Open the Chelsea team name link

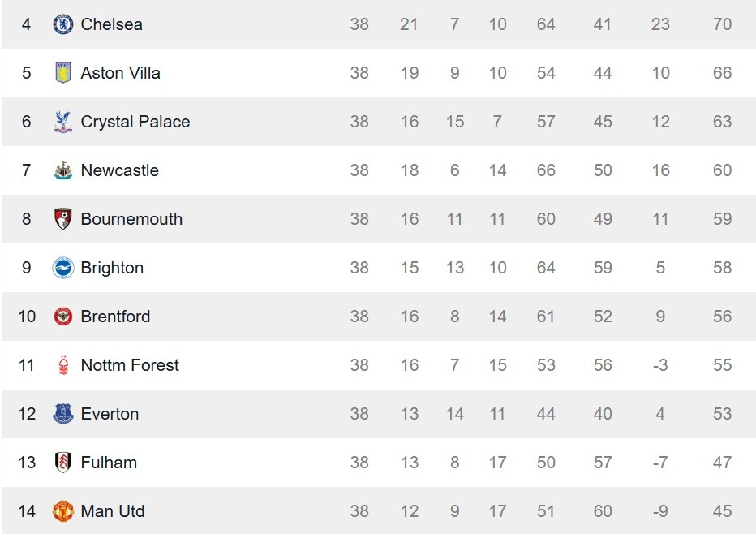pyautogui.click(x=111, y=24)
